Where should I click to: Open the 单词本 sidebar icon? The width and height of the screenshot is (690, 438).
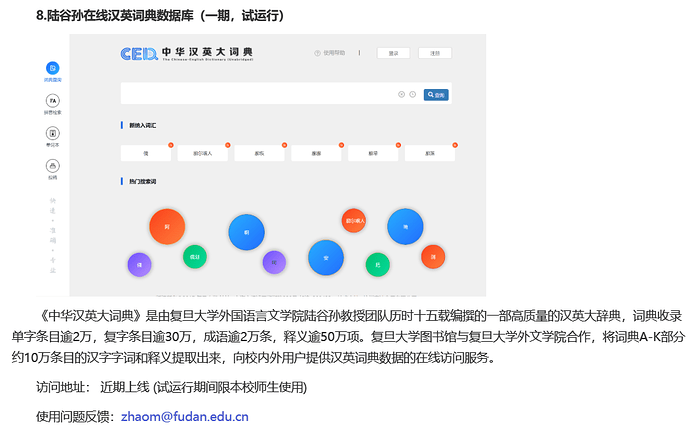pyautogui.click(x=52, y=133)
